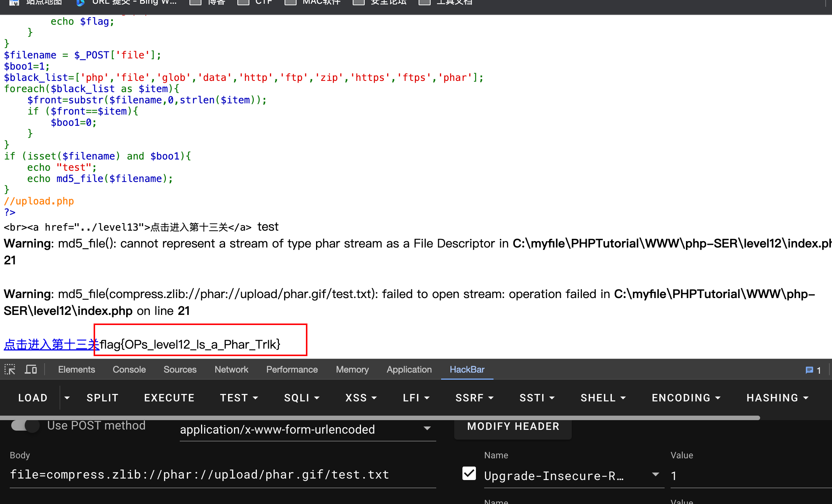
Task: Open the XSS dropdown menu
Action: click(361, 398)
